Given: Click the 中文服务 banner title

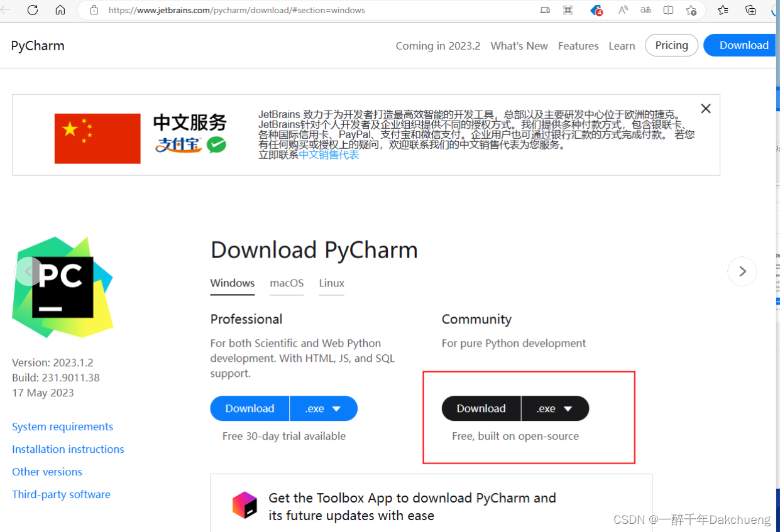Looking at the screenshot, I should 190,122.
